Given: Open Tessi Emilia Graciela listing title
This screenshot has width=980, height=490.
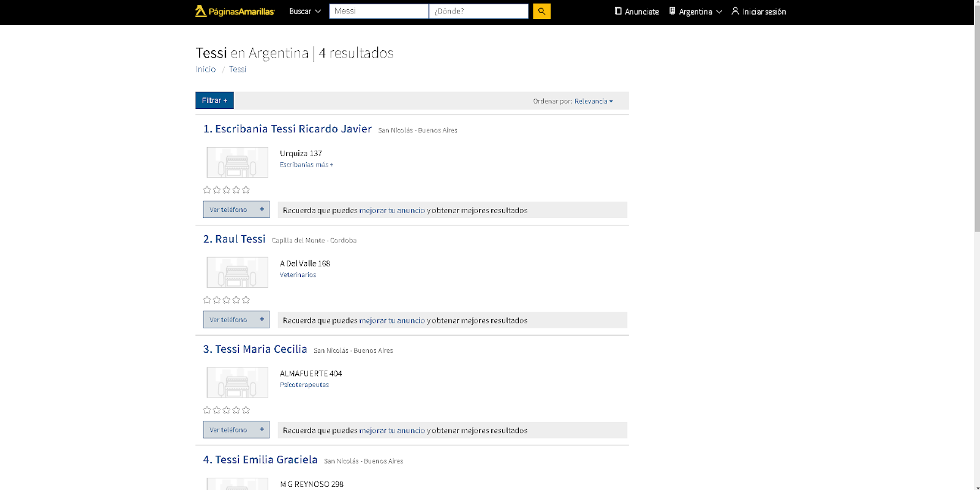Looking at the screenshot, I should (x=260, y=459).
